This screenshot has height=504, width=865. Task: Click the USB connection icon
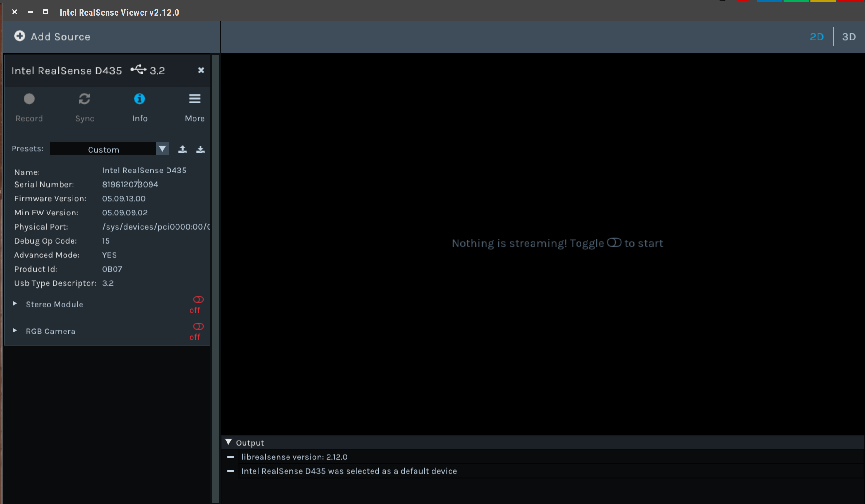click(138, 70)
